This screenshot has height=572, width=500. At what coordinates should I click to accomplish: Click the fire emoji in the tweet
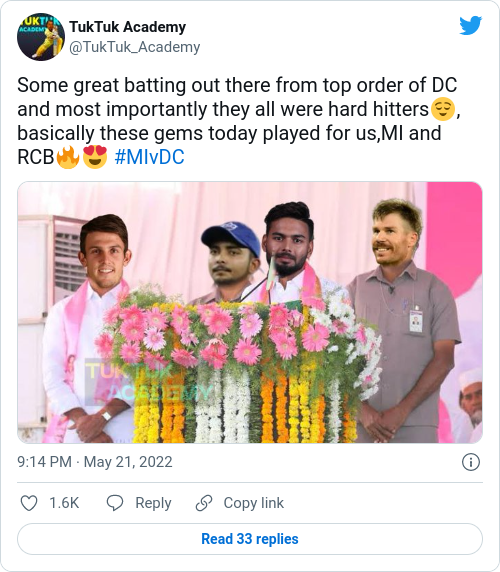point(67,157)
